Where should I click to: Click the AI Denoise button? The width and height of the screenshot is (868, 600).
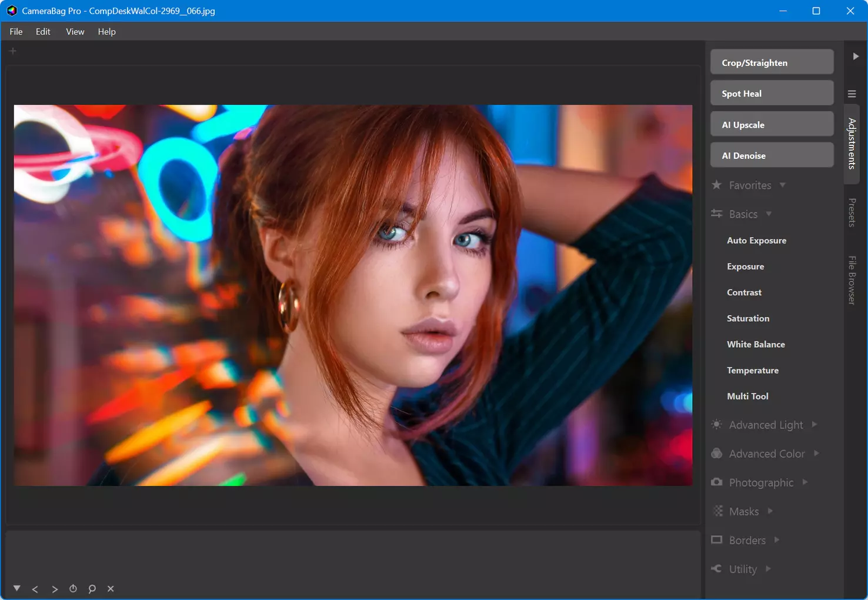coord(772,155)
